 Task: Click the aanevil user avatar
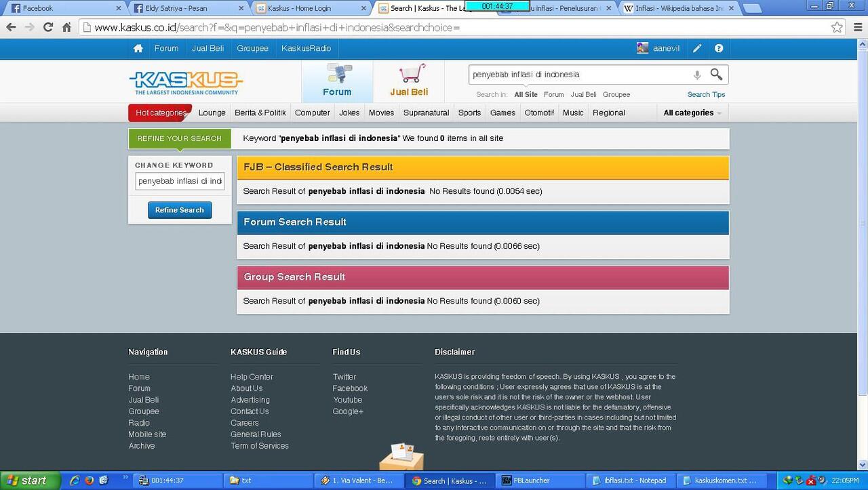(642, 48)
